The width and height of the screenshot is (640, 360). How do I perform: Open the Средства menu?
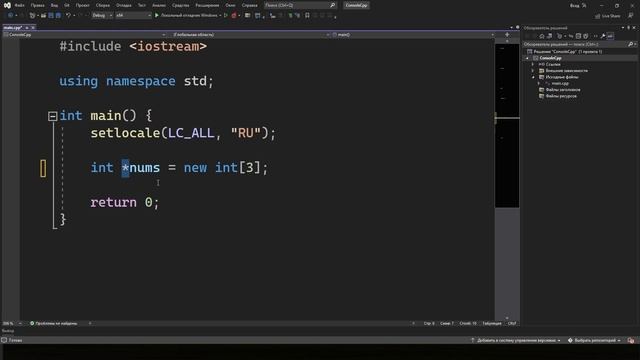click(x=180, y=5)
